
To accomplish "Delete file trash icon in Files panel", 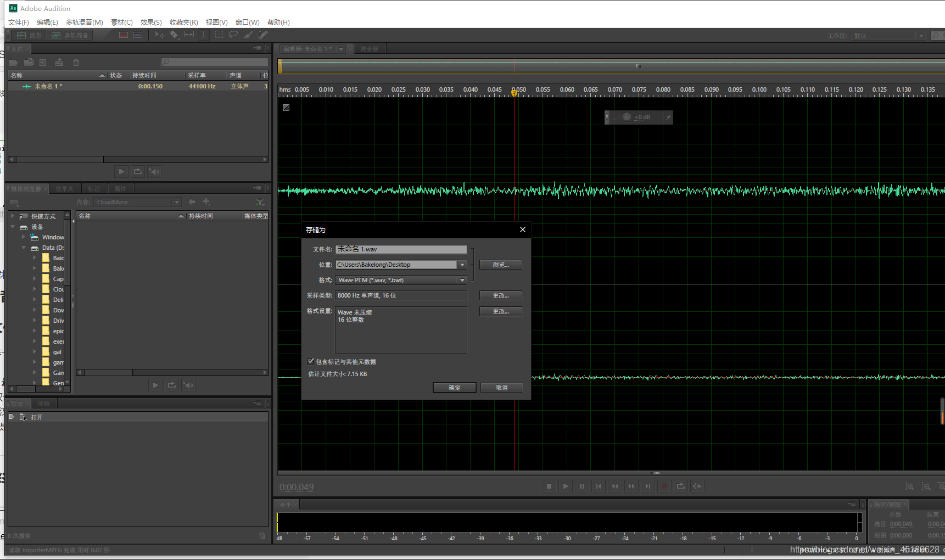I will tap(76, 63).
